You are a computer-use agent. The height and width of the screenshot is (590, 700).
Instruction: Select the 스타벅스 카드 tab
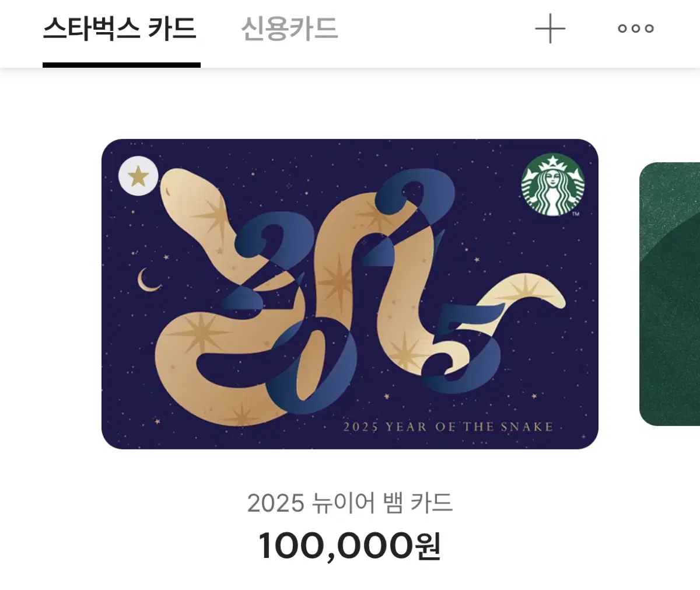(x=120, y=29)
